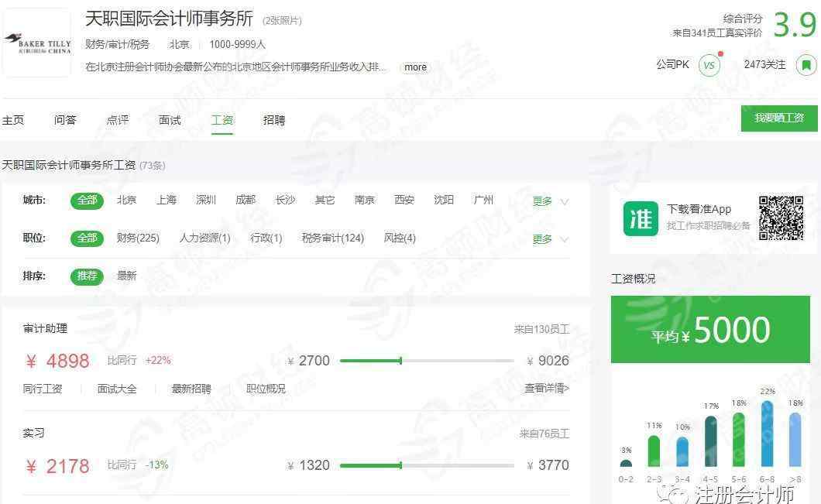Select the 工资 tab
This screenshot has height=504, width=821.
coord(222,120)
